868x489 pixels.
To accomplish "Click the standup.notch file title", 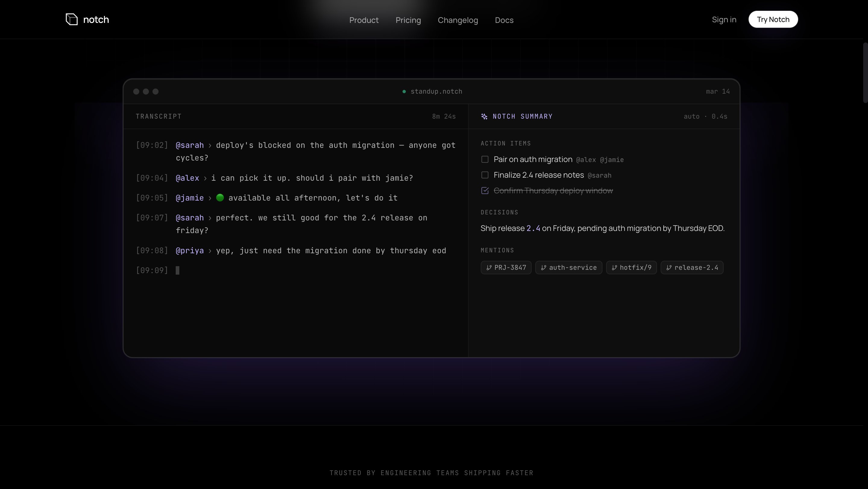I will [x=436, y=92].
